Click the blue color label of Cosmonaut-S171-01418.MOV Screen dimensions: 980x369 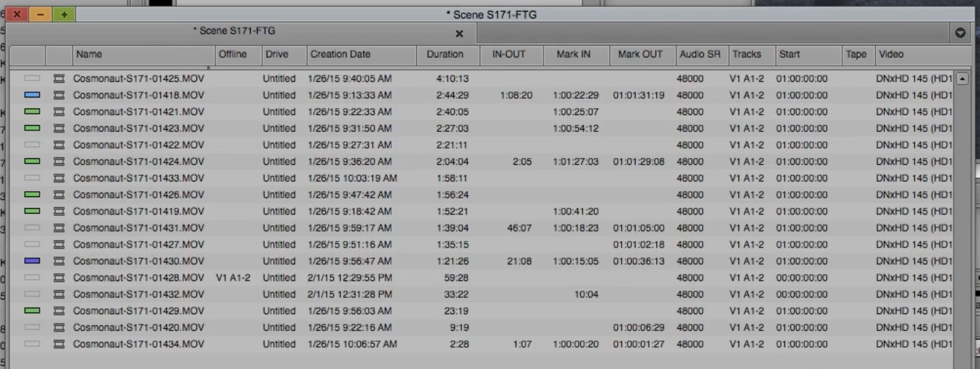[x=32, y=95]
